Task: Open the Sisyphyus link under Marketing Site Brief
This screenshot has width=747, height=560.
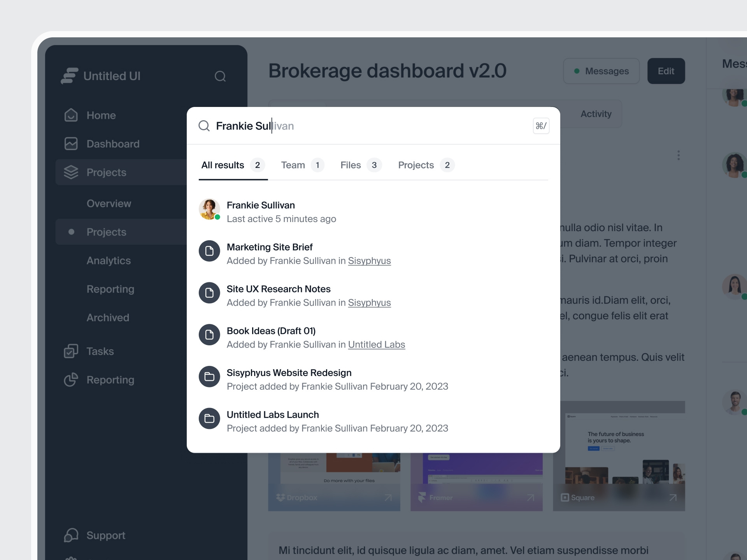Action: click(x=369, y=261)
